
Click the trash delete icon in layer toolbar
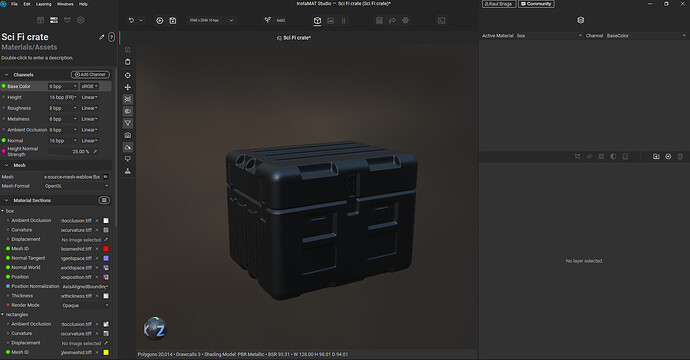click(x=680, y=157)
